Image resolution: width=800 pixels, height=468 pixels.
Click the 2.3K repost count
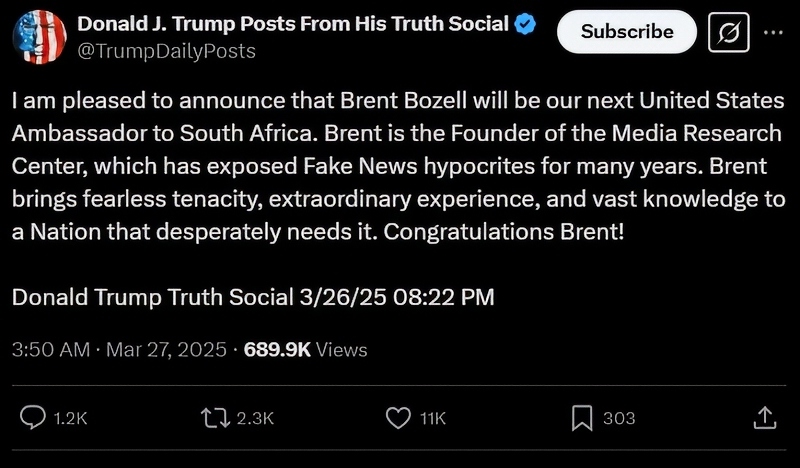coord(255,418)
